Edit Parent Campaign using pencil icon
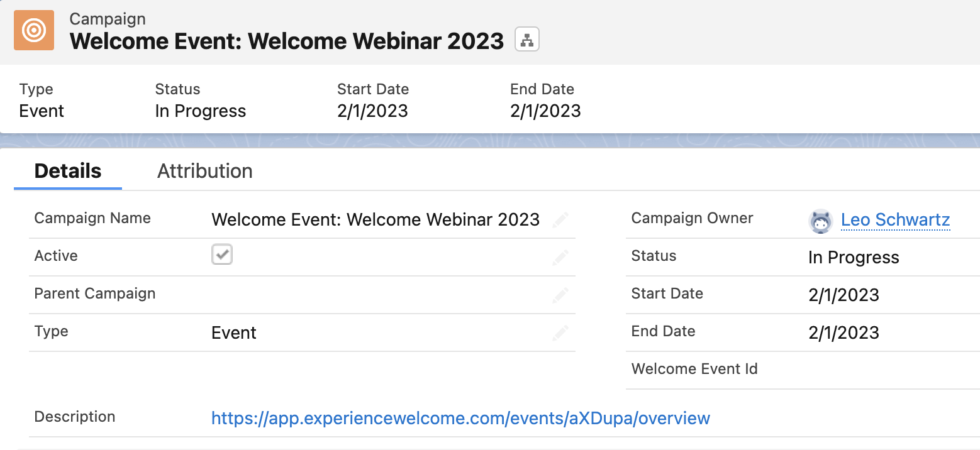This screenshot has width=980, height=450. 560,295
